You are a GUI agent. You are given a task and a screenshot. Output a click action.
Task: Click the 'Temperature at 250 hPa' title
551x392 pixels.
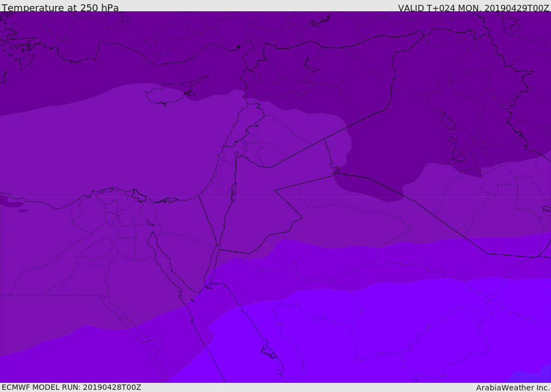[60, 8]
